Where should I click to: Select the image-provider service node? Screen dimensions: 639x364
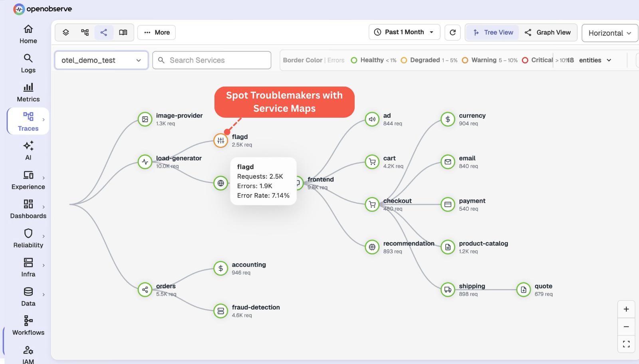pyautogui.click(x=145, y=119)
